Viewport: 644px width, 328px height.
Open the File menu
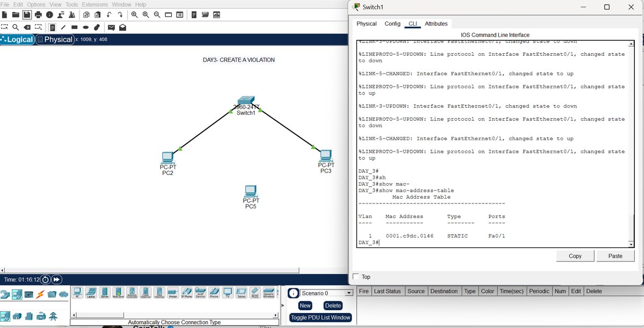click(x=5, y=4)
